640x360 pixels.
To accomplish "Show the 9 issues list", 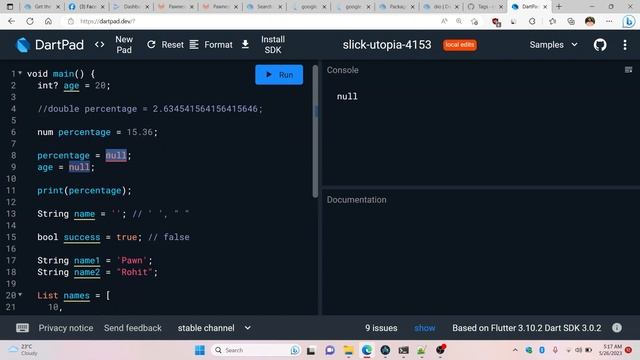I will [x=424, y=328].
